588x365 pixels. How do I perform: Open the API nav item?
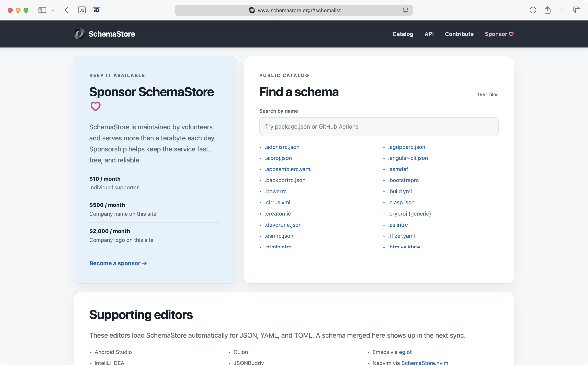(x=429, y=34)
